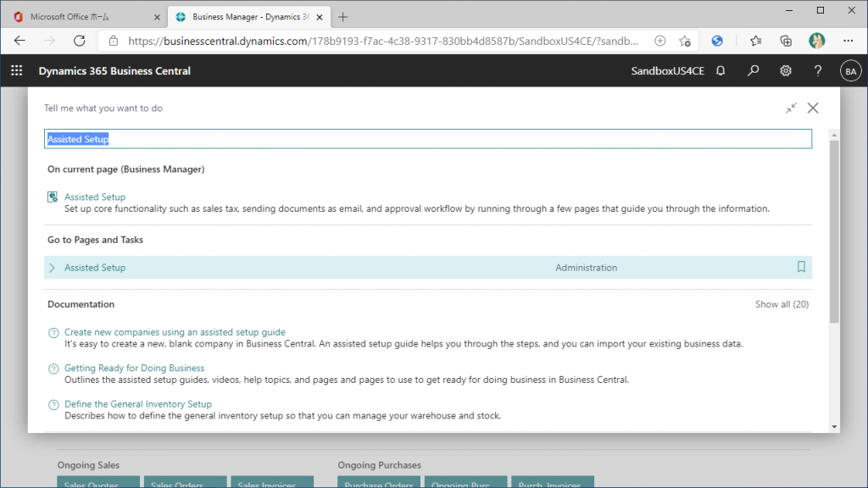View site information lock icon
The width and height of the screenshot is (868, 488).
[113, 41]
